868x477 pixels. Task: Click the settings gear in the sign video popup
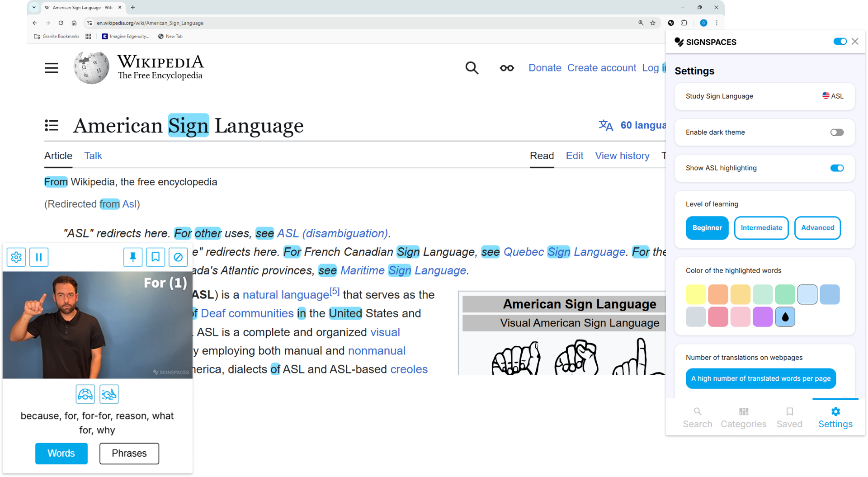click(16, 257)
